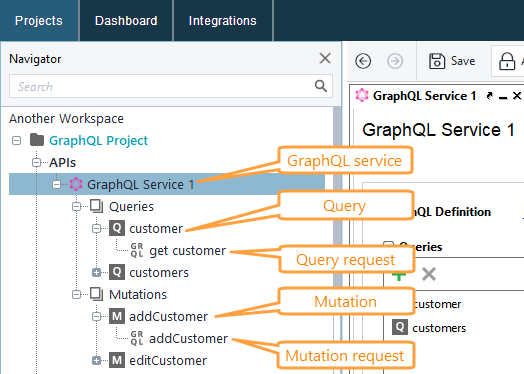Expand the customers query node
The image size is (524, 374).
point(97,273)
